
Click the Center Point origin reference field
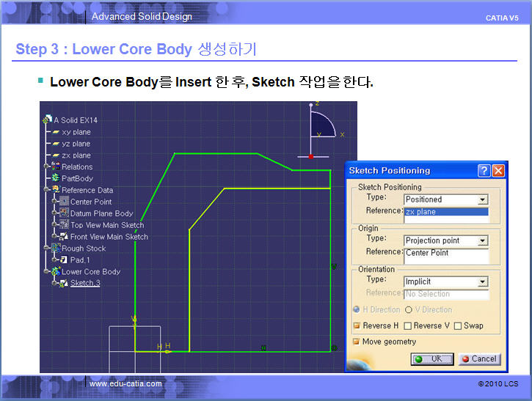[x=446, y=256]
